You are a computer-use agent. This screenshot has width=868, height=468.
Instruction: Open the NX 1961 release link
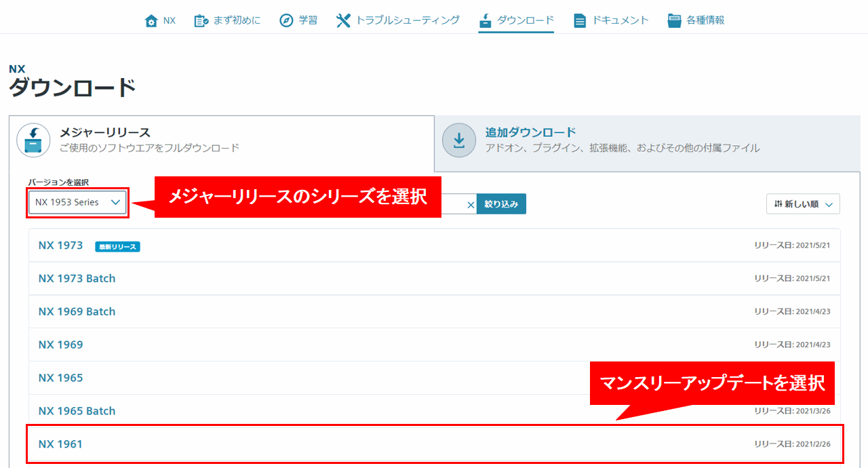point(60,444)
